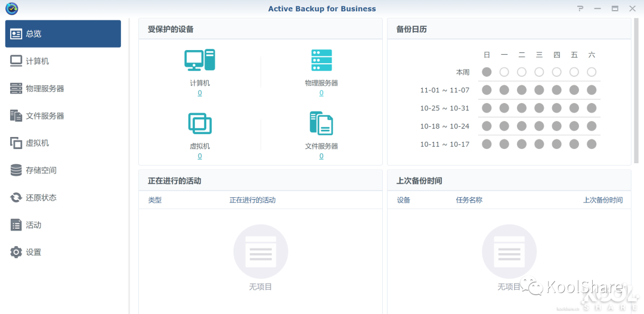Click the 类型 column header

click(x=155, y=200)
